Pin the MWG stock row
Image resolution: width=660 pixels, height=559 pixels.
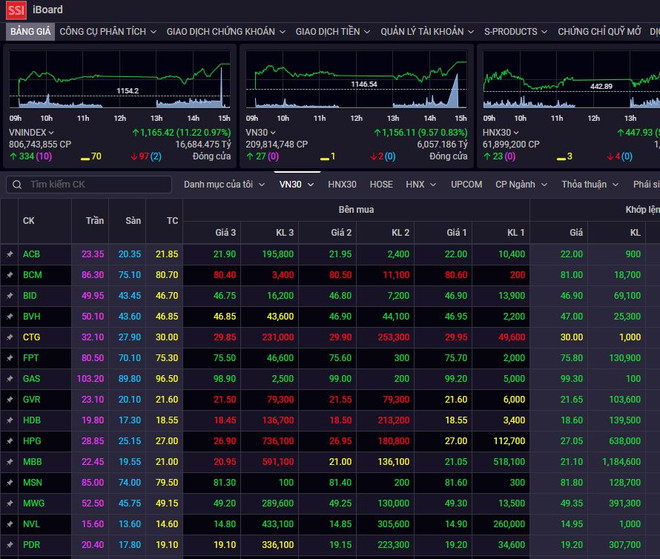point(10,503)
